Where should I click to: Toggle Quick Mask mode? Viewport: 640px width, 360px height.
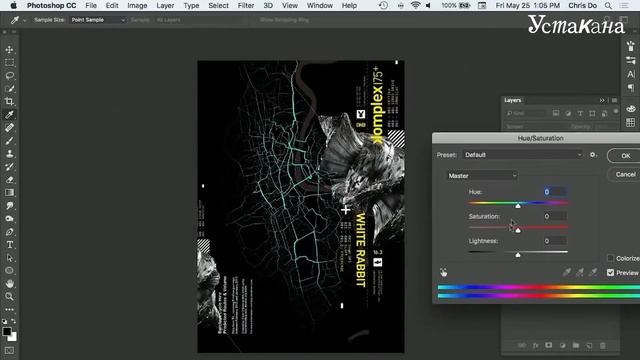pos(9,350)
